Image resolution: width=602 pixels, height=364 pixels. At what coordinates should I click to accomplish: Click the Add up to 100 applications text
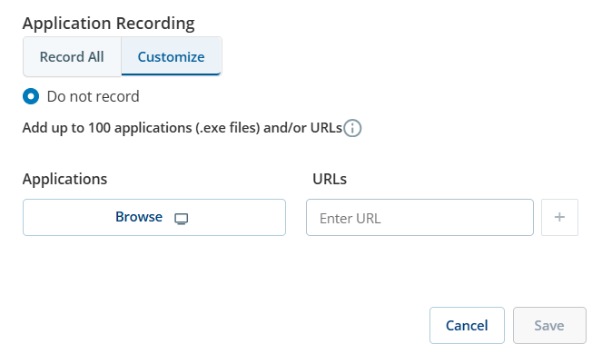click(x=182, y=128)
